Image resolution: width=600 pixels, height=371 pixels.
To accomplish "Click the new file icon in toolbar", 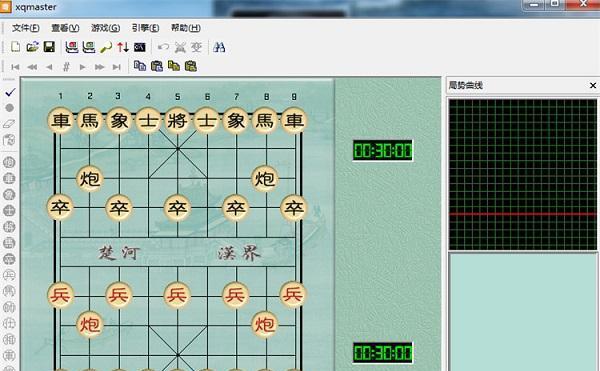I will point(15,47).
